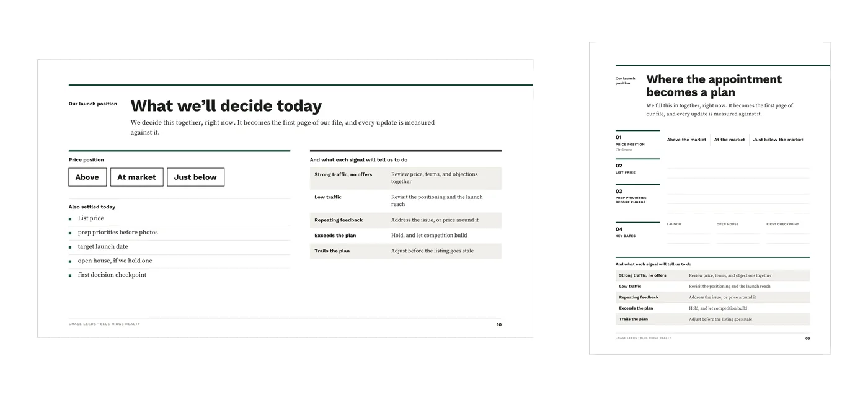This screenshot has height=397, width=868.
Task: Circle "At the market" option on page 09
Action: pyautogui.click(x=729, y=140)
